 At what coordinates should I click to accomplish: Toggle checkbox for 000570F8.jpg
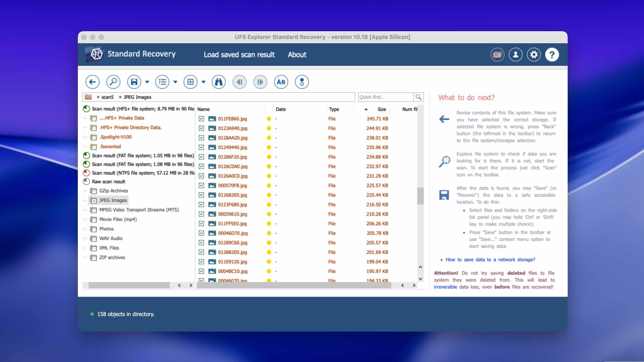[x=201, y=186]
